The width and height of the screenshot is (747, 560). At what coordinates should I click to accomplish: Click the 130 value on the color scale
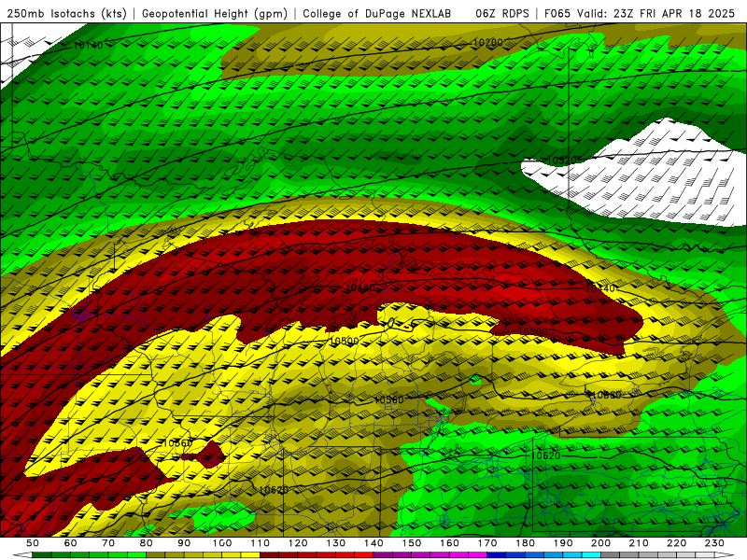336,543
